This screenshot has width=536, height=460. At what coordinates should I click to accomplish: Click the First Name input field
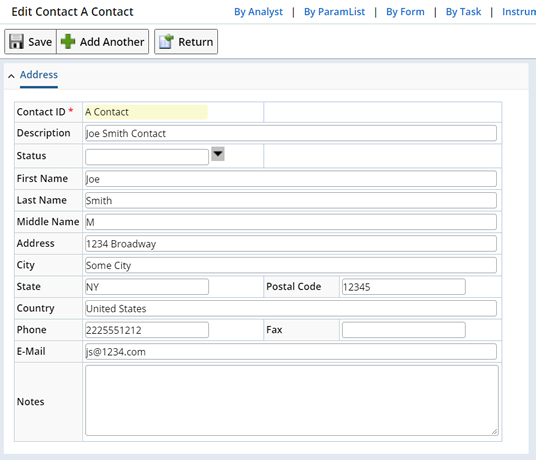coord(291,179)
